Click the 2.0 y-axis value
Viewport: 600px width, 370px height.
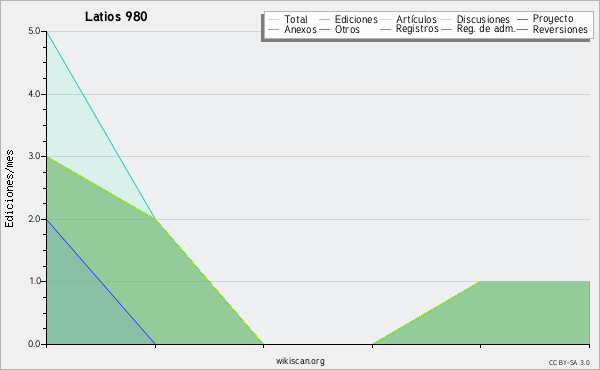point(34,219)
